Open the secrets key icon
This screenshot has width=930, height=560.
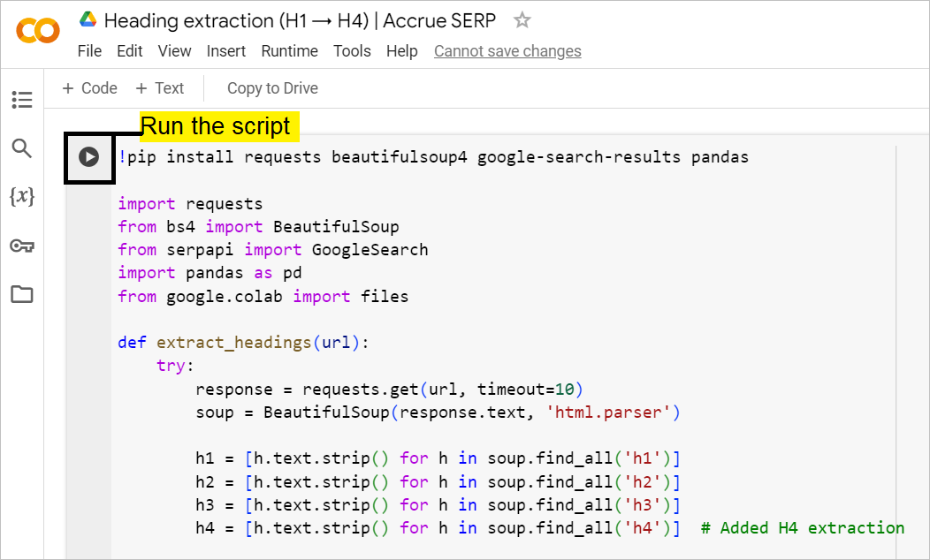click(x=22, y=246)
